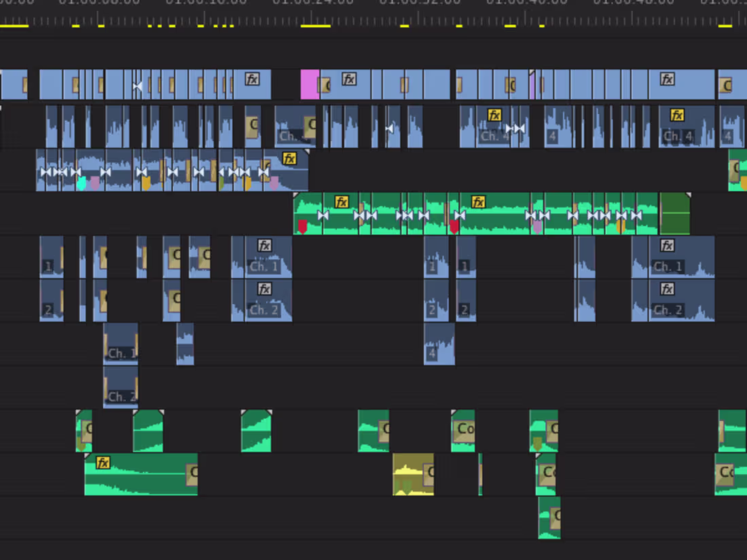Screen dimensions: 747x560
Task: Click the leftmost transition icon on the third track
Action: pos(46,172)
